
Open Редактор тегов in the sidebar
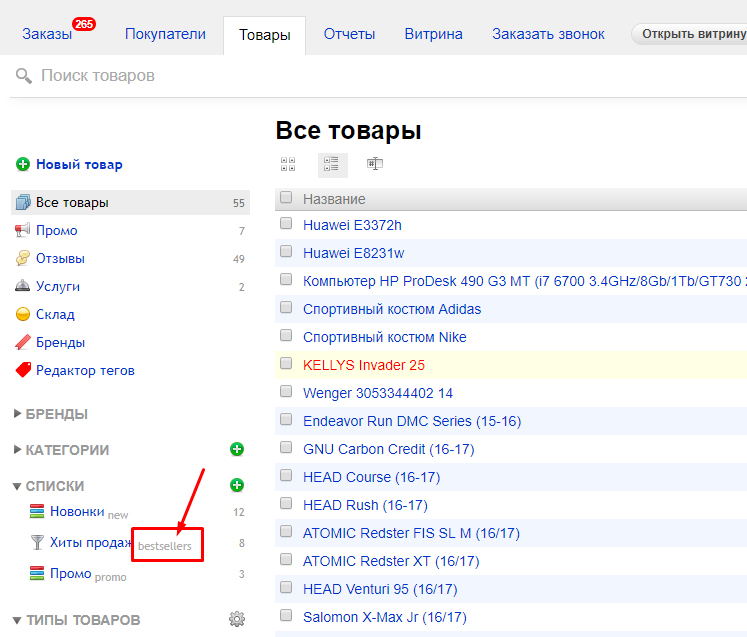click(x=84, y=370)
